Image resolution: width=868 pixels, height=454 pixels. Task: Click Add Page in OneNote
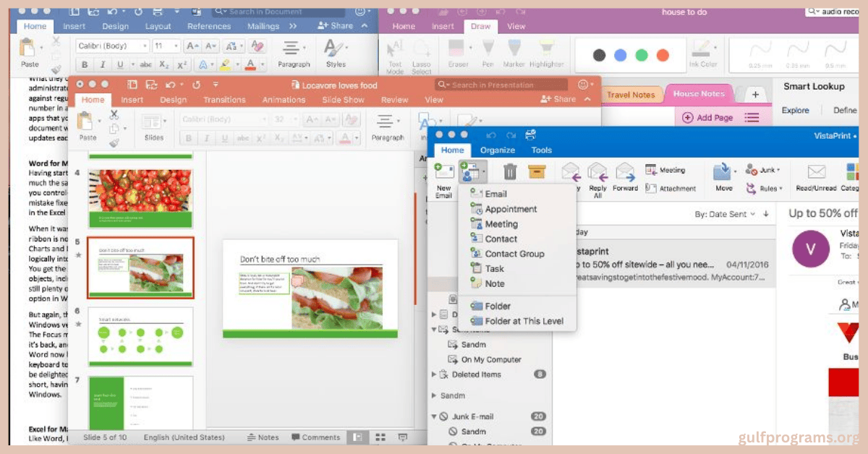click(x=707, y=118)
